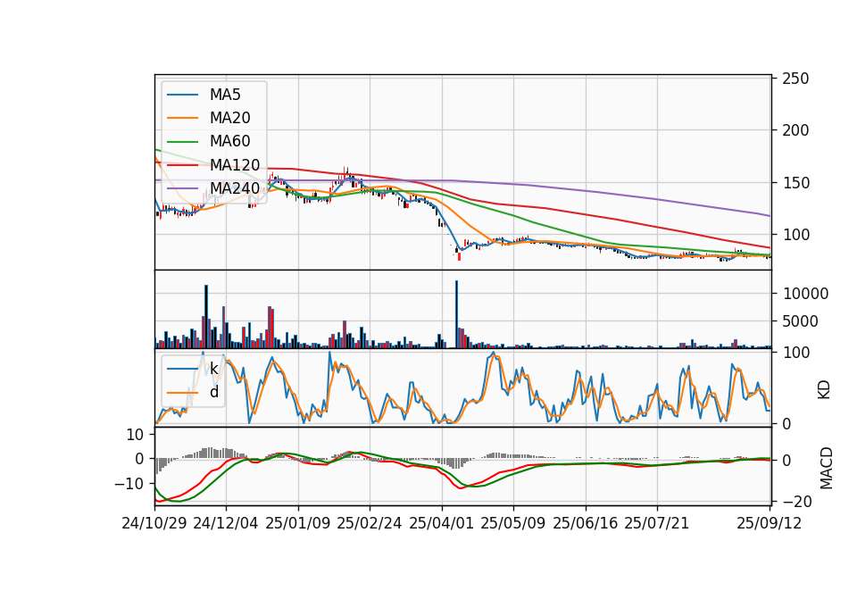Click the orange MA20 legend line swatch
Screen dimensions: 857x616
(x=182, y=118)
